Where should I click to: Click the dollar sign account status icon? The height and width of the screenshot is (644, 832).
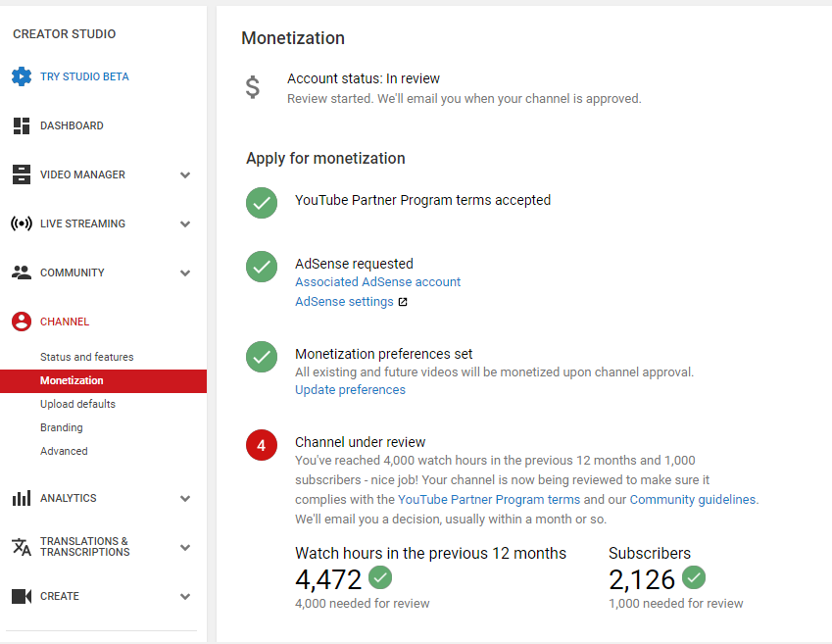[253, 87]
